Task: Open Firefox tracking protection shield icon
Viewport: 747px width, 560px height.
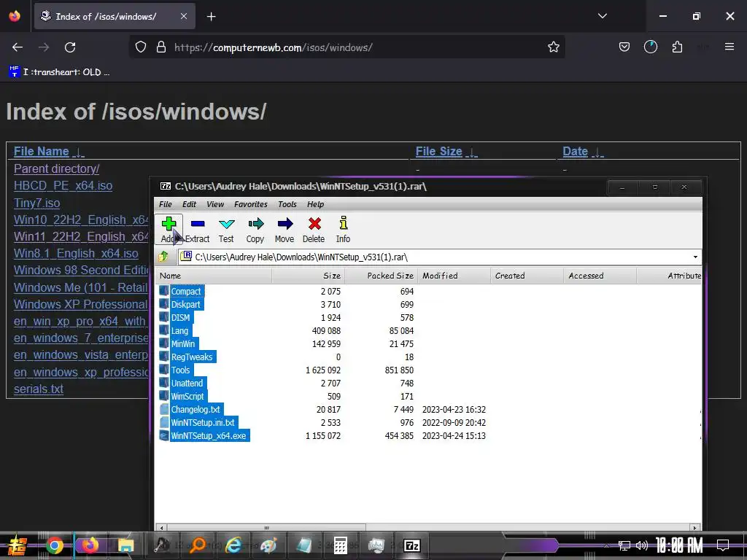Action: tap(141, 47)
